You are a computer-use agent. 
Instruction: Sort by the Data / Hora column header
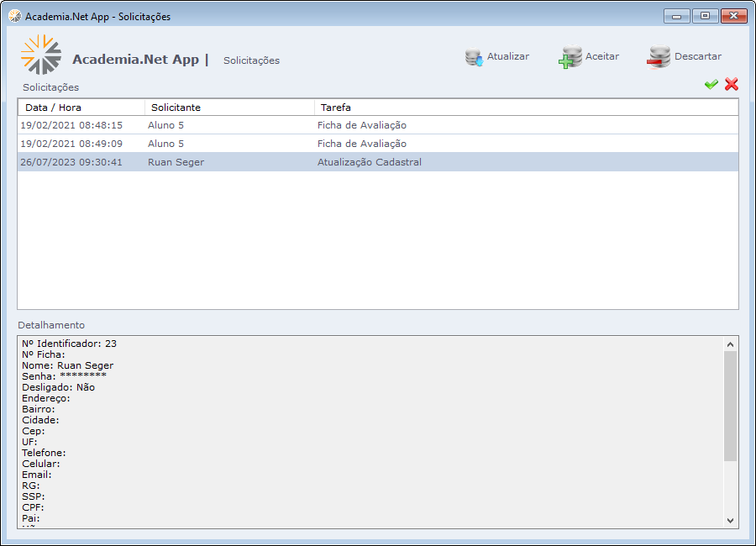pos(81,108)
